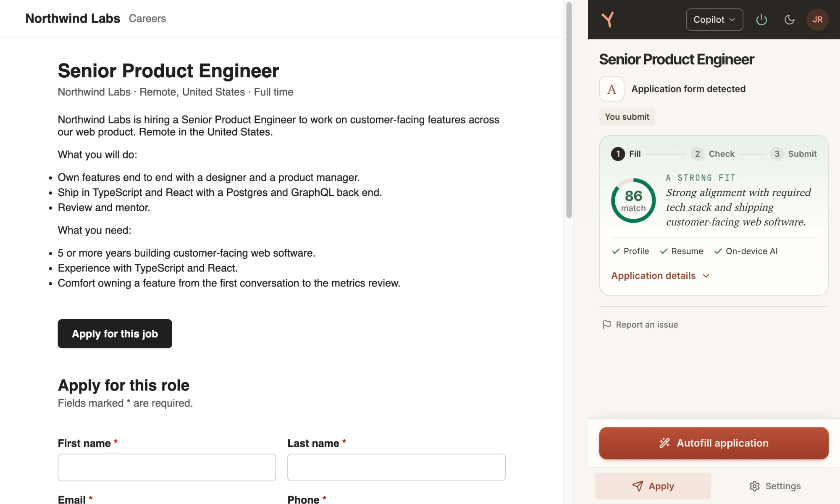Click the A STRONG FIT label
The width and height of the screenshot is (840, 504).
point(701,178)
